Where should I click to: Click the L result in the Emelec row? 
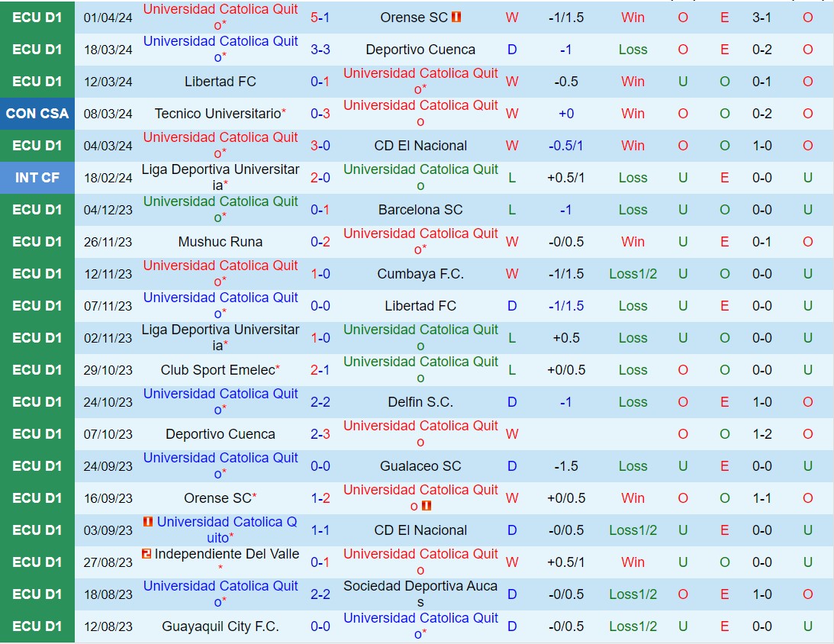click(x=512, y=370)
